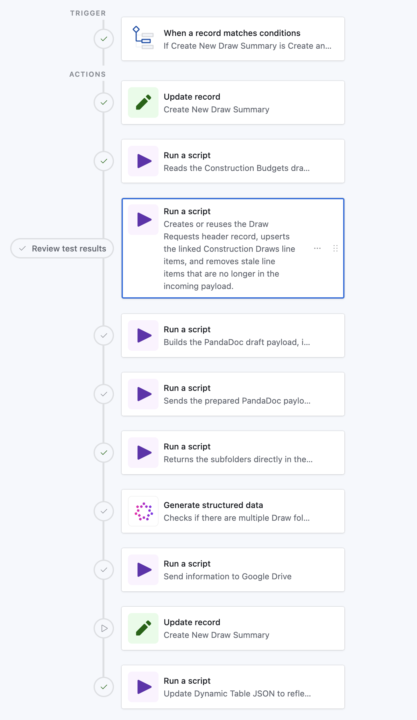Click status circle beside Generate structured data

coord(104,511)
